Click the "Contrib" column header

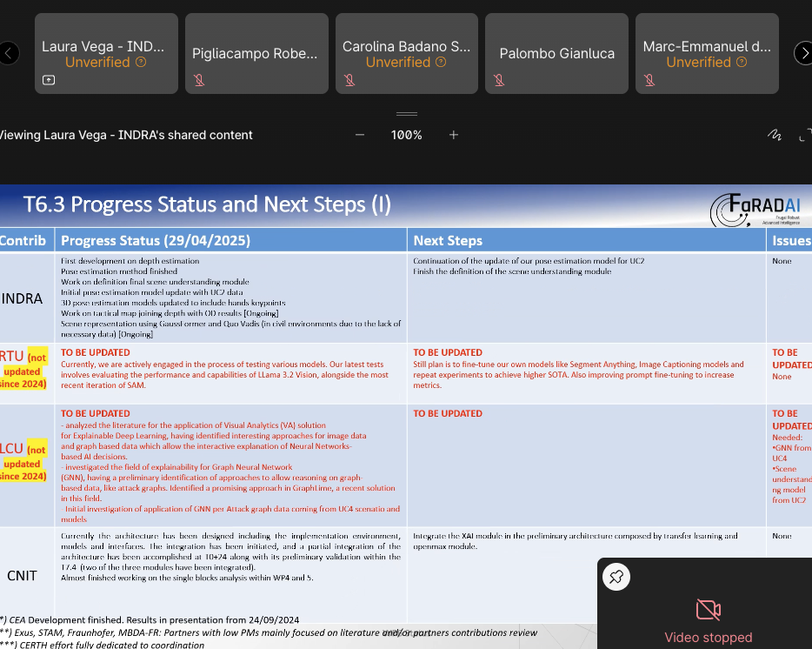coord(23,240)
